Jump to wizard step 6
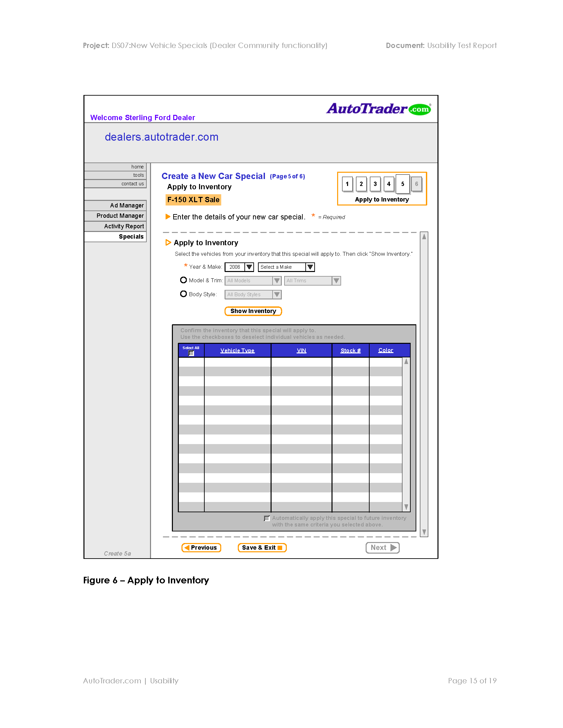Viewport: 563px width, 728px height. point(417,184)
